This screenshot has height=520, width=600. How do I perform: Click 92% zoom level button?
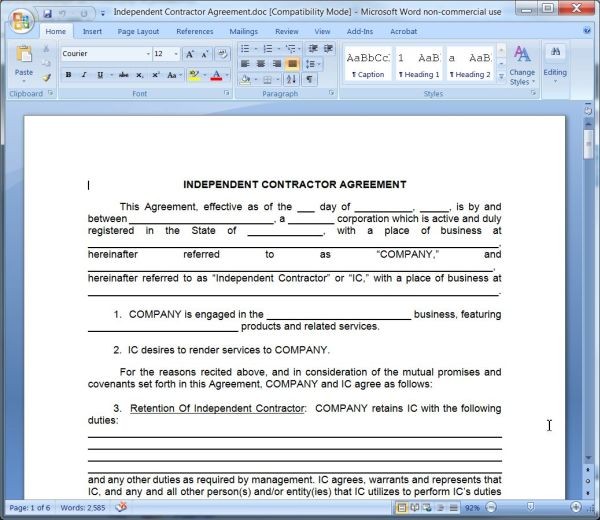pyautogui.click(x=472, y=508)
